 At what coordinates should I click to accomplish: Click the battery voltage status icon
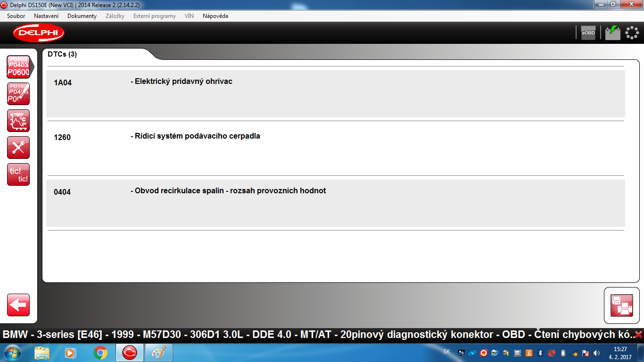click(x=613, y=33)
